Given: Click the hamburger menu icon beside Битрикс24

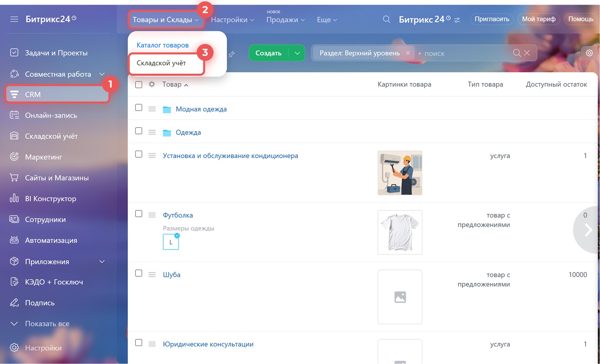Looking at the screenshot, I should pos(14,19).
